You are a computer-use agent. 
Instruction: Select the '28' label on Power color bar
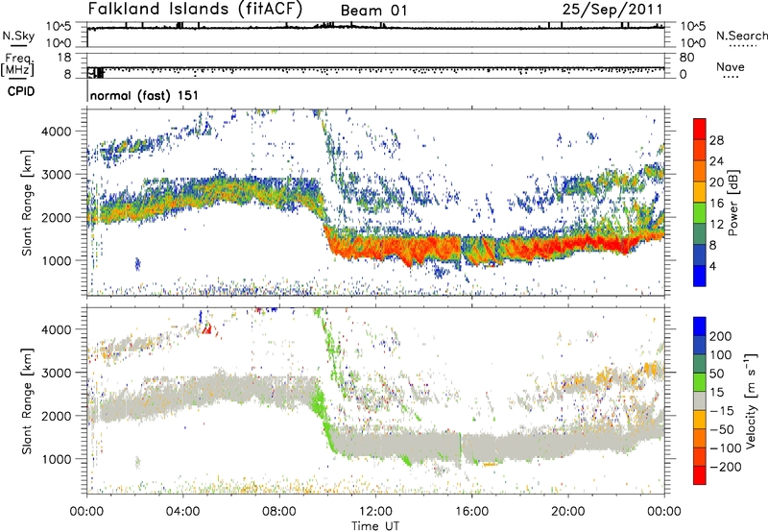pyautogui.click(x=716, y=140)
